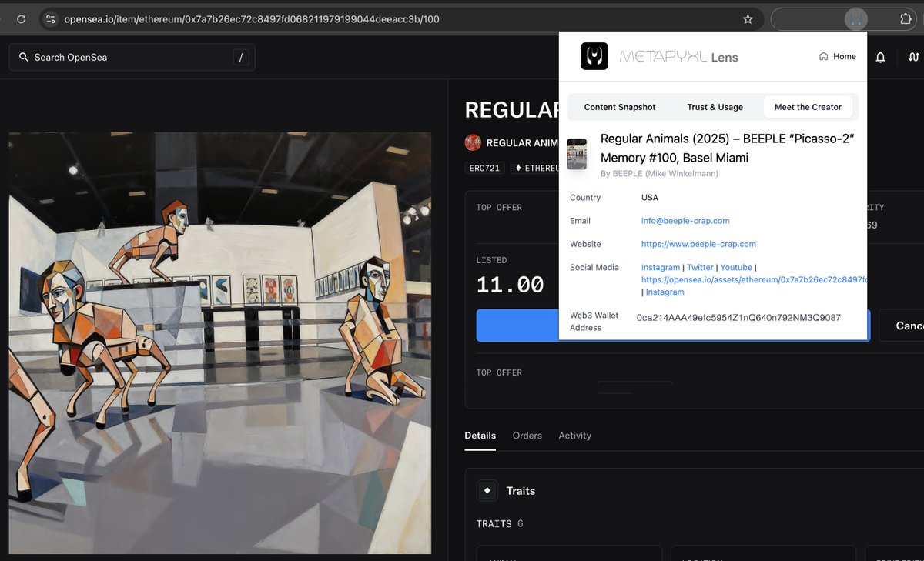
Task: Click the Ethereum chain badge
Action: (x=535, y=168)
